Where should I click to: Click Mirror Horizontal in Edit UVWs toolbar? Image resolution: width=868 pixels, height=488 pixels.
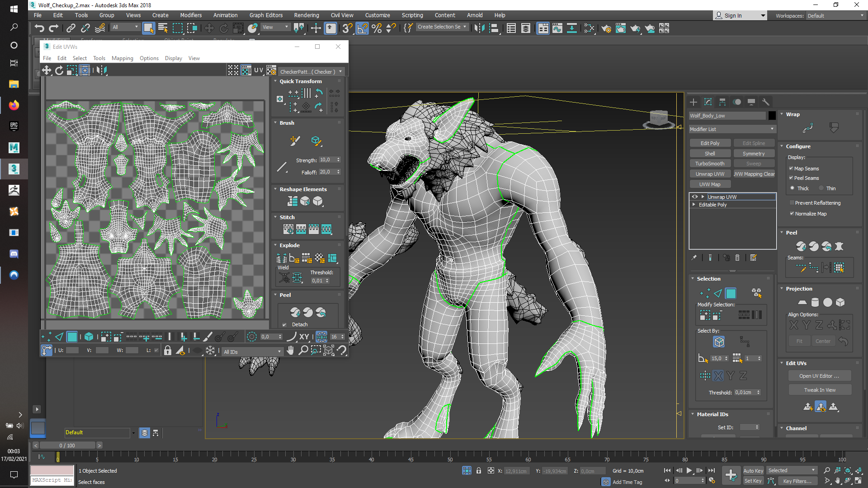tap(102, 70)
